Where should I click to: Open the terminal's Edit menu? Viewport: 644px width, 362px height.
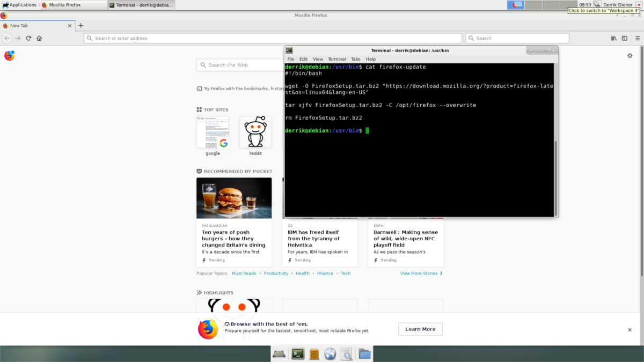303,59
